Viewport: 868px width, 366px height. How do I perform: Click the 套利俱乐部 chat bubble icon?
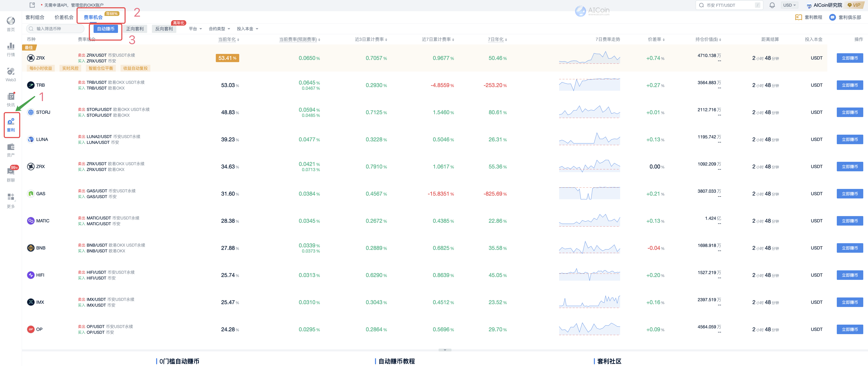[832, 17]
